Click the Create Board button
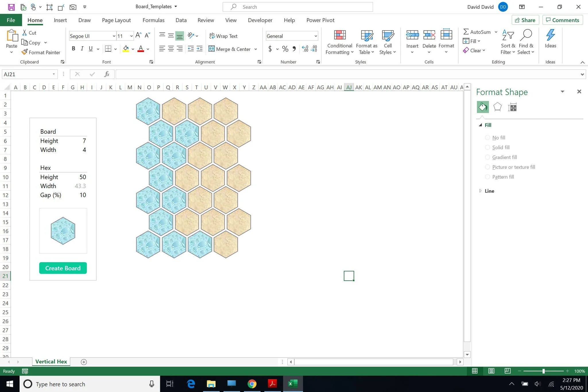 (63, 268)
